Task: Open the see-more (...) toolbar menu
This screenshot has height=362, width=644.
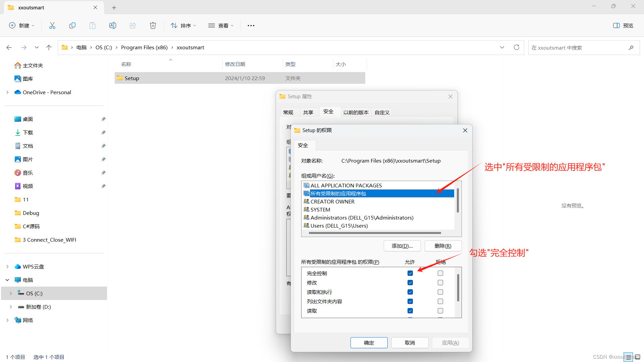Action: pos(251,25)
